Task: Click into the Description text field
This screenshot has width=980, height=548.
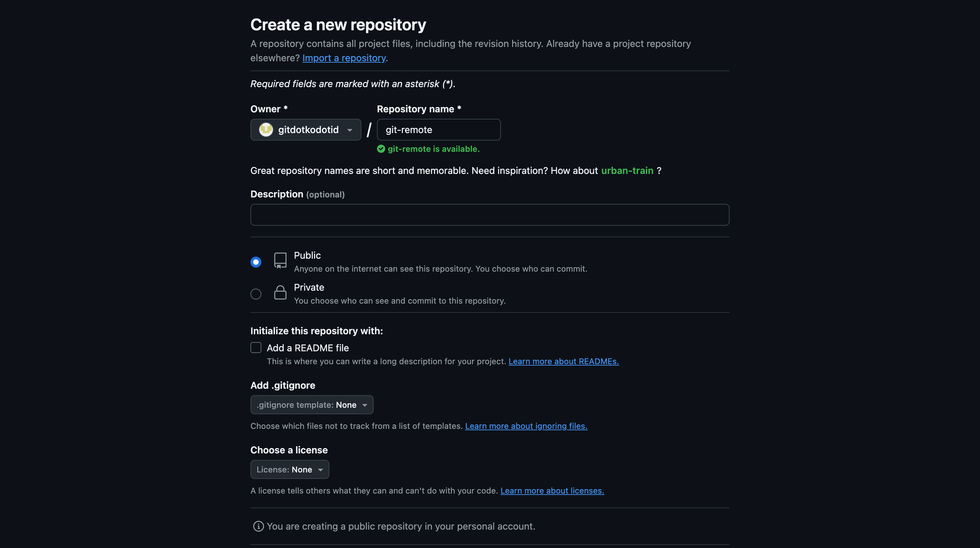Action: click(490, 215)
